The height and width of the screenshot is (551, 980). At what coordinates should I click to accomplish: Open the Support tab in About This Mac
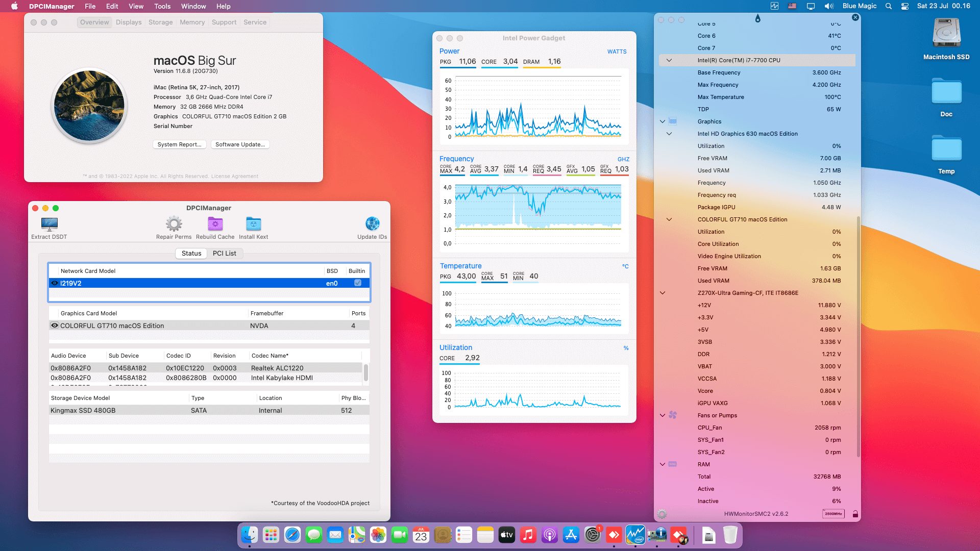(224, 22)
